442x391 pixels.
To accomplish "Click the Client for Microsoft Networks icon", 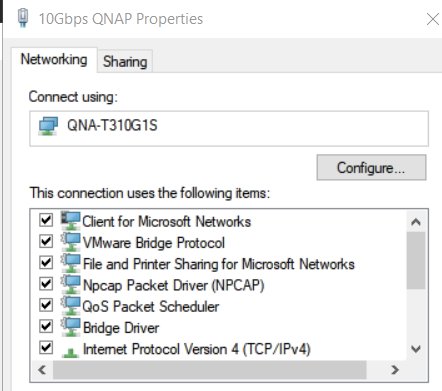I will [x=71, y=221].
